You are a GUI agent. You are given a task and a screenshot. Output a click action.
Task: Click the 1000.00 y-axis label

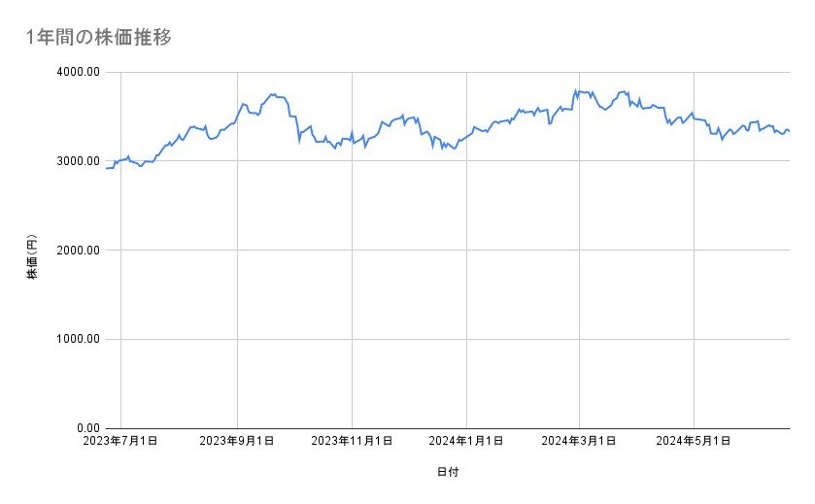(x=77, y=339)
